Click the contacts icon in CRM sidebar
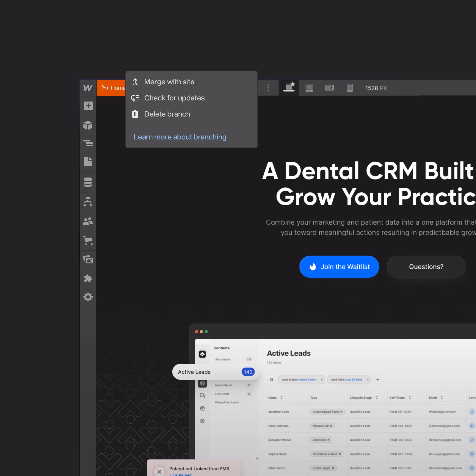Viewport: 476px width, 476px height. pos(202,383)
